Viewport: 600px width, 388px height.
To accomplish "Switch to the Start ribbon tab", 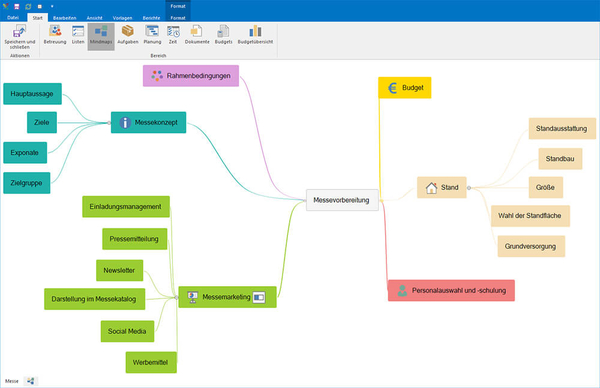I will tap(38, 18).
